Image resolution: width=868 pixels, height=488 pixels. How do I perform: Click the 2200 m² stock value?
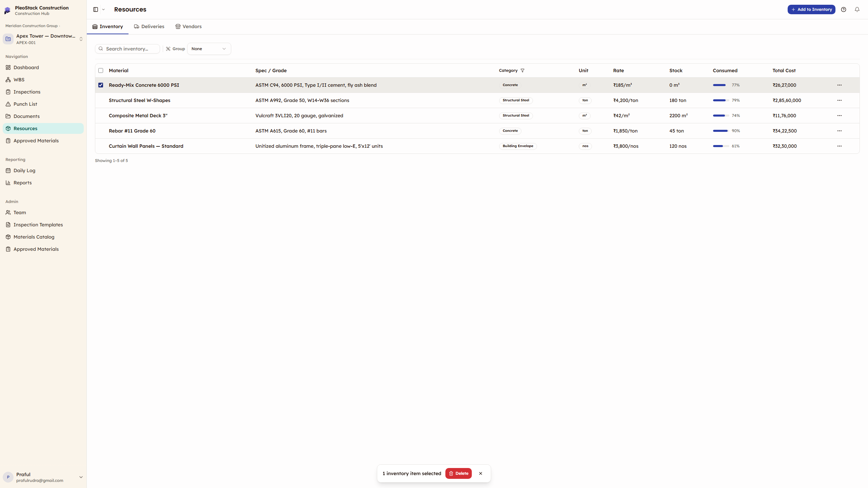(x=678, y=116)
